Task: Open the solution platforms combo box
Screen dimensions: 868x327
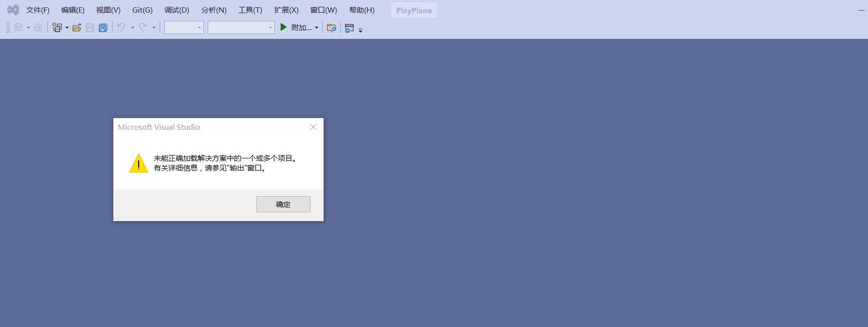Action: [x=241, y=28]
